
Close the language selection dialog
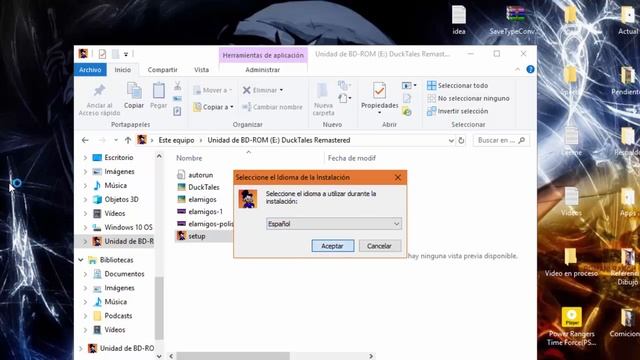(398, 178)
